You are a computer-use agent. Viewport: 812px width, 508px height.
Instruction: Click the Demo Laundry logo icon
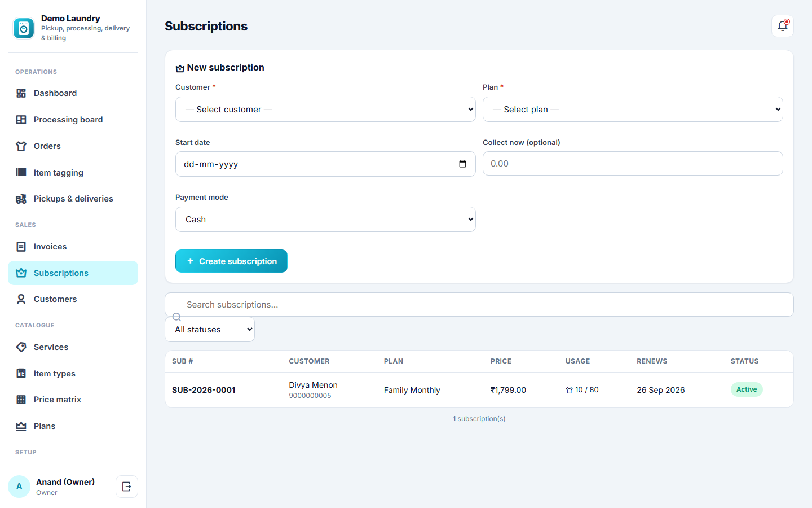click(24, 28)
